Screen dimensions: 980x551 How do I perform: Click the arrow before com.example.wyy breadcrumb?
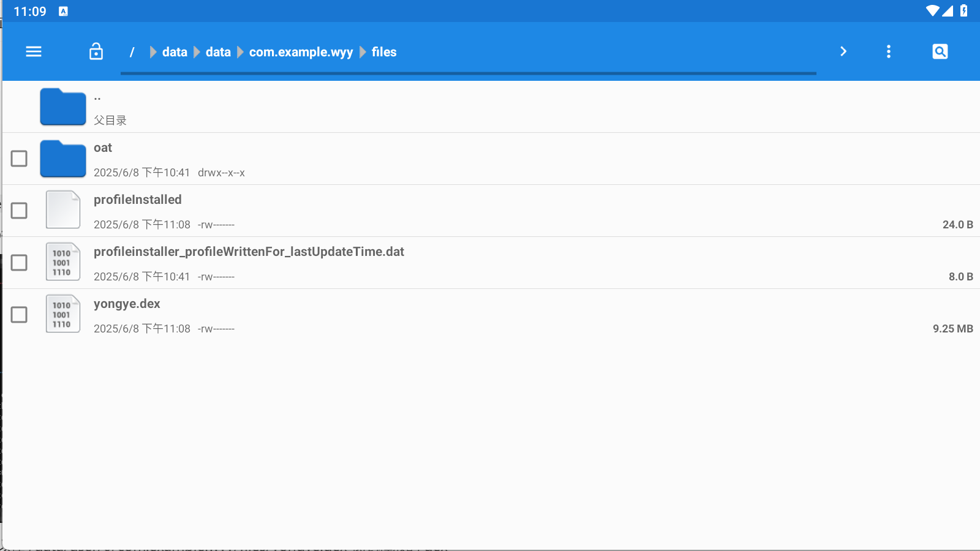tap(240, 52)
